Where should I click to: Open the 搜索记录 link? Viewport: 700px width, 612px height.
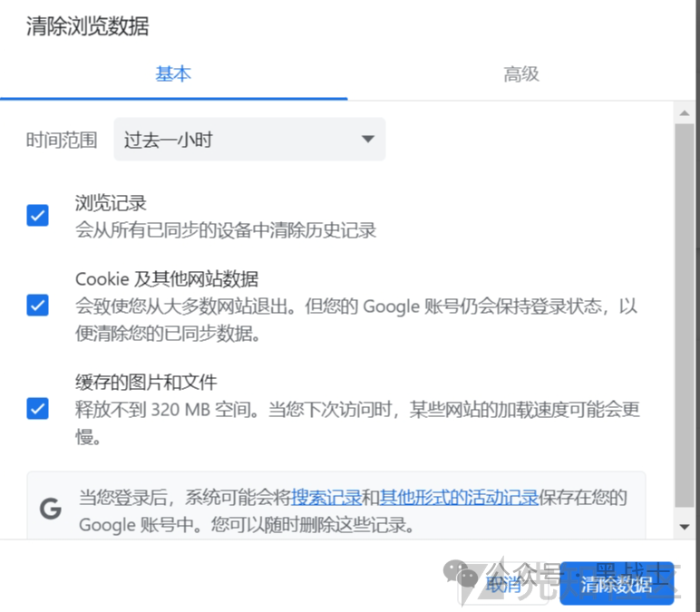click(326, 497)
